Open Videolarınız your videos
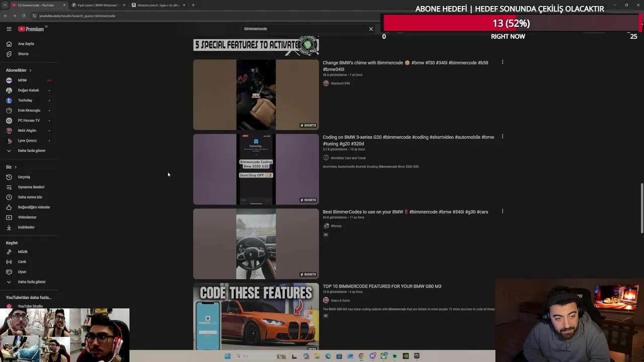644x362 pixels. [27, 217]
